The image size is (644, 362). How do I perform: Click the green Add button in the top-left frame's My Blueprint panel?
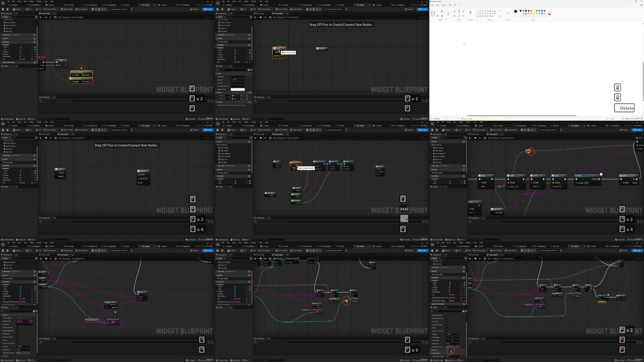pyautogui.click(x=5, y=17)
